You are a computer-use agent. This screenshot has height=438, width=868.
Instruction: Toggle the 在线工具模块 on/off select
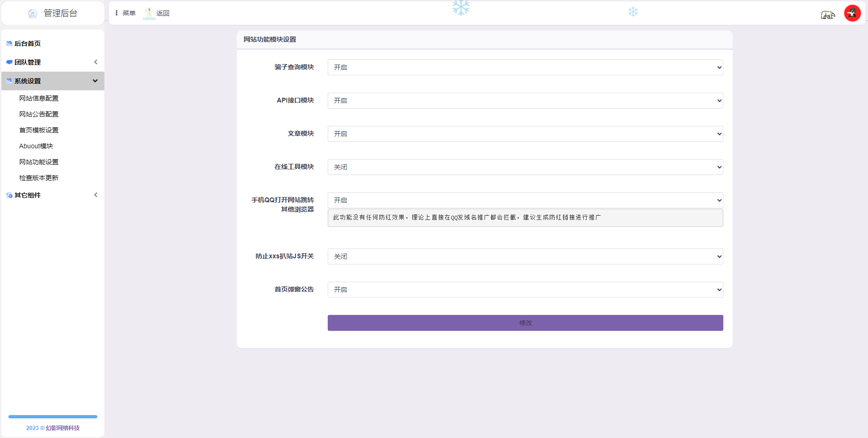(x=525, y=167)
